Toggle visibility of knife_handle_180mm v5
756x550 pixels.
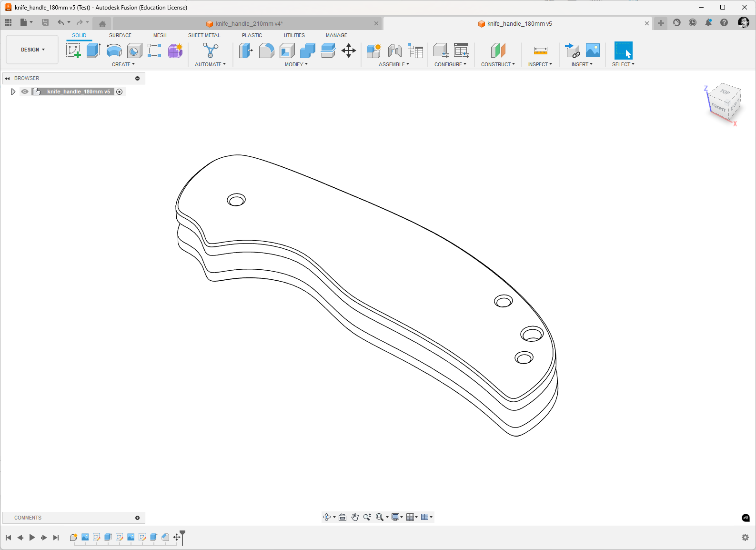[25, 92]
